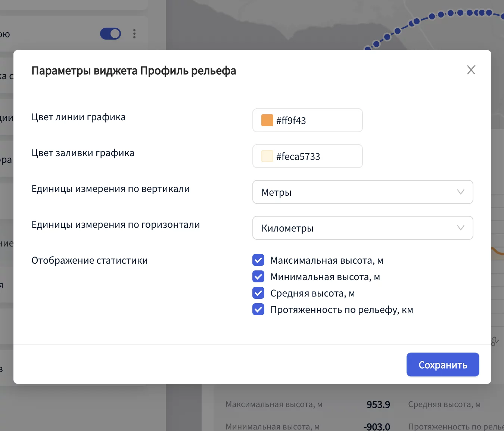
Task: Open the vertical units dropdown showing Метры
Action: pos(362,192)
